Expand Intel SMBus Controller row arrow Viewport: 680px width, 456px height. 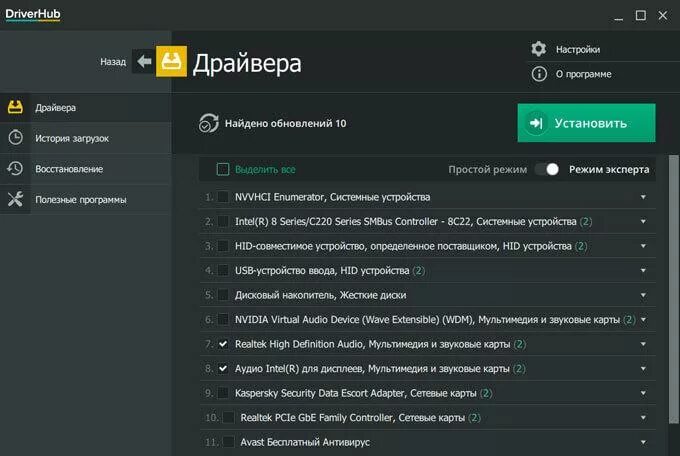(x=643, y=221)
